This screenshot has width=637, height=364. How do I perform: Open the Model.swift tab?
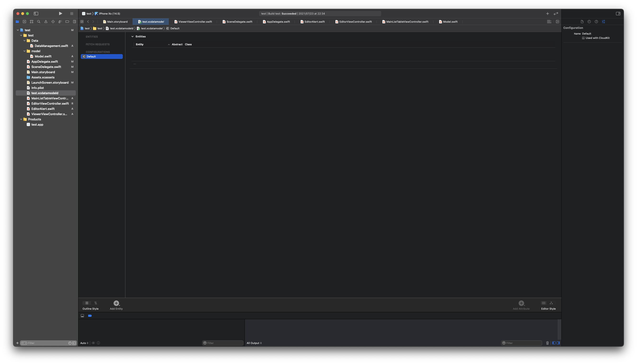point(450,22)
